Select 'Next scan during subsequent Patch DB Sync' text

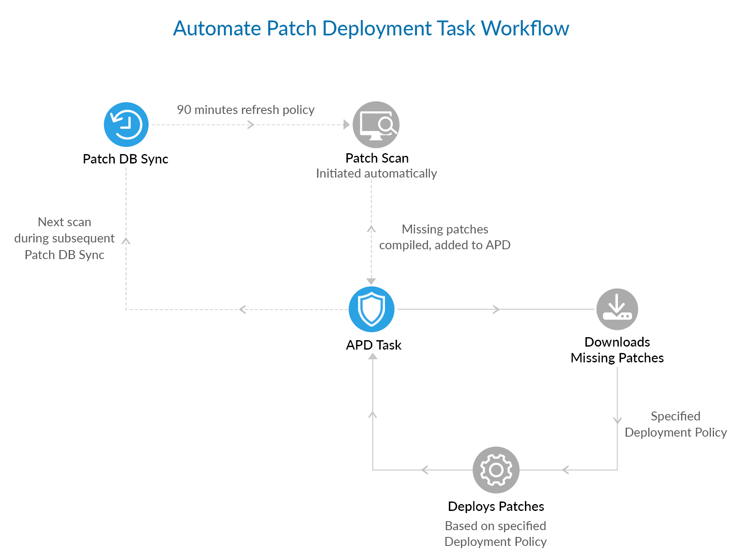pos(64,238)
